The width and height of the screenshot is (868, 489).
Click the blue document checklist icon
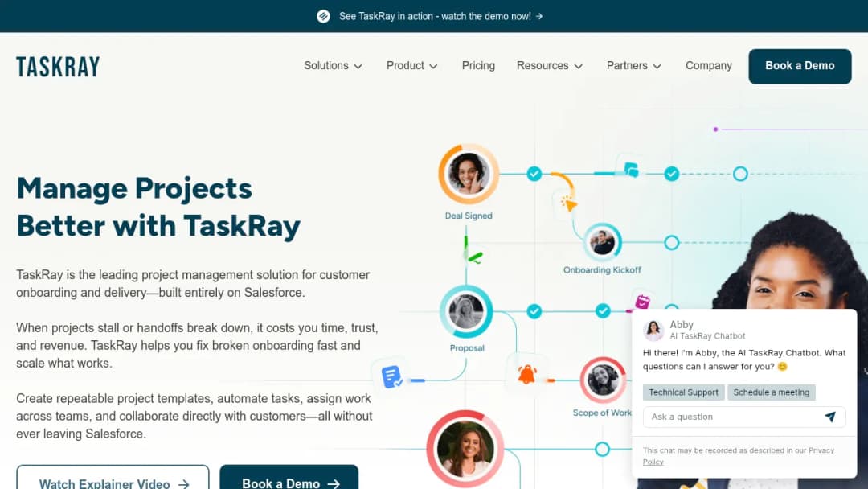pyautogui.click(x=392, y=376)
